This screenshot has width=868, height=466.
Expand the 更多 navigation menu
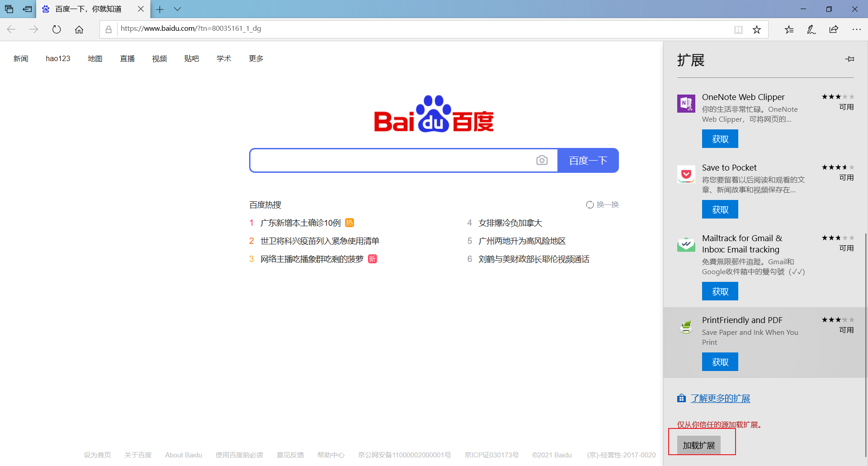(256, 59)
